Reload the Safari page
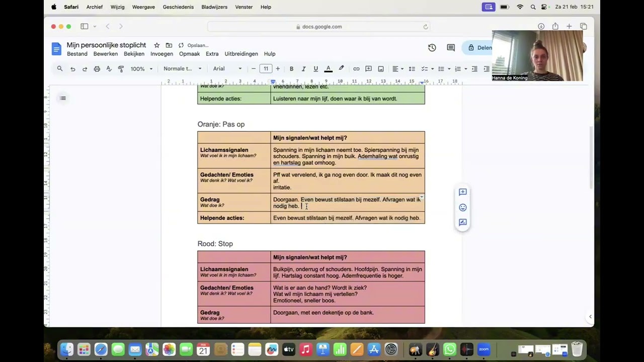Screen dimensions: 644x362 (x=426, y=27)
